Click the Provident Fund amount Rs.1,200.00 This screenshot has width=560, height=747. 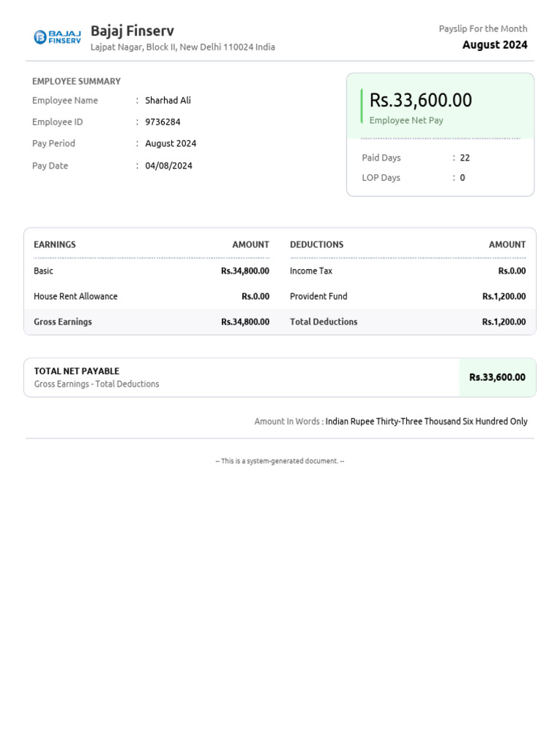(504, 296)
